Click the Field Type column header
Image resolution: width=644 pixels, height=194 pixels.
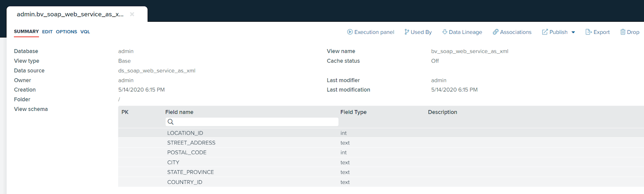(353, 112)
